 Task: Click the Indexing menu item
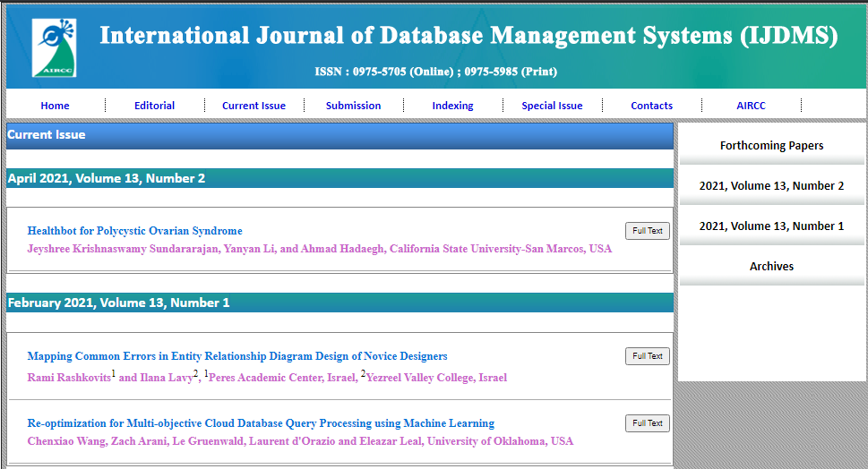coord(453,106)
